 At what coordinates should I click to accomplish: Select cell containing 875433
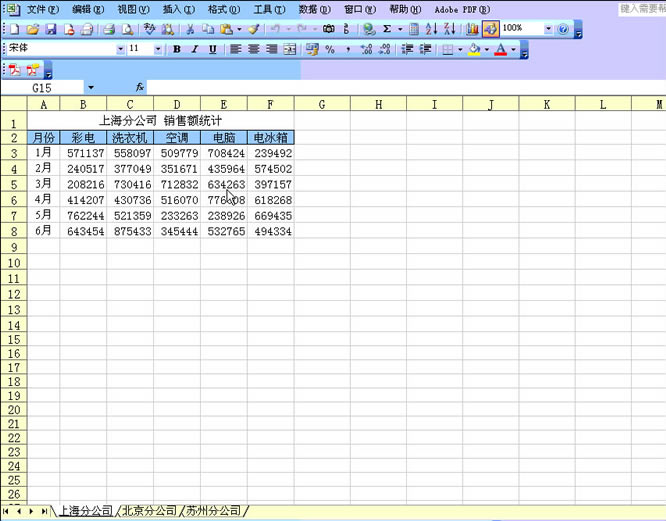point(130,231)
